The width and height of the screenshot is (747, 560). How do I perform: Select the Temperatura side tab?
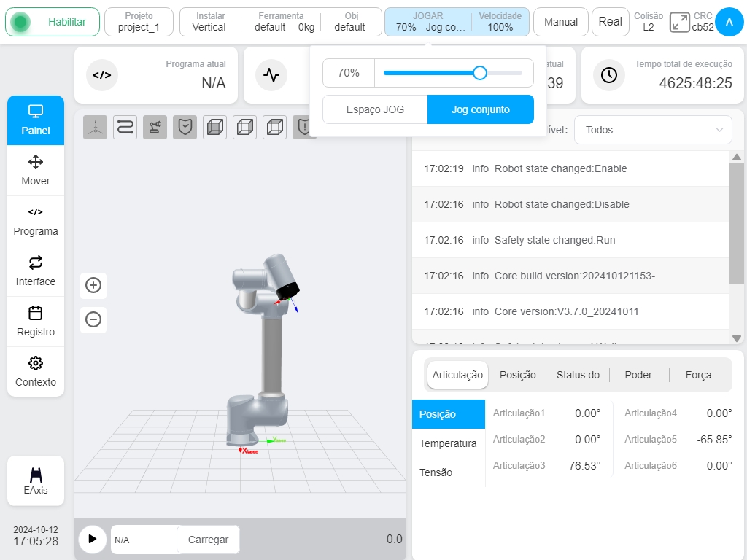pyautogui.click(x=449, y=443)
